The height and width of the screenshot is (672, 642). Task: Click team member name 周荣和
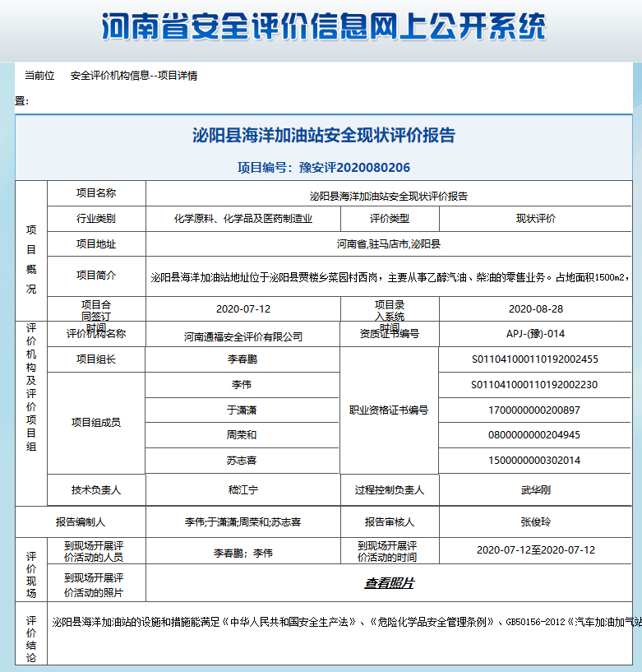point(242,435)
